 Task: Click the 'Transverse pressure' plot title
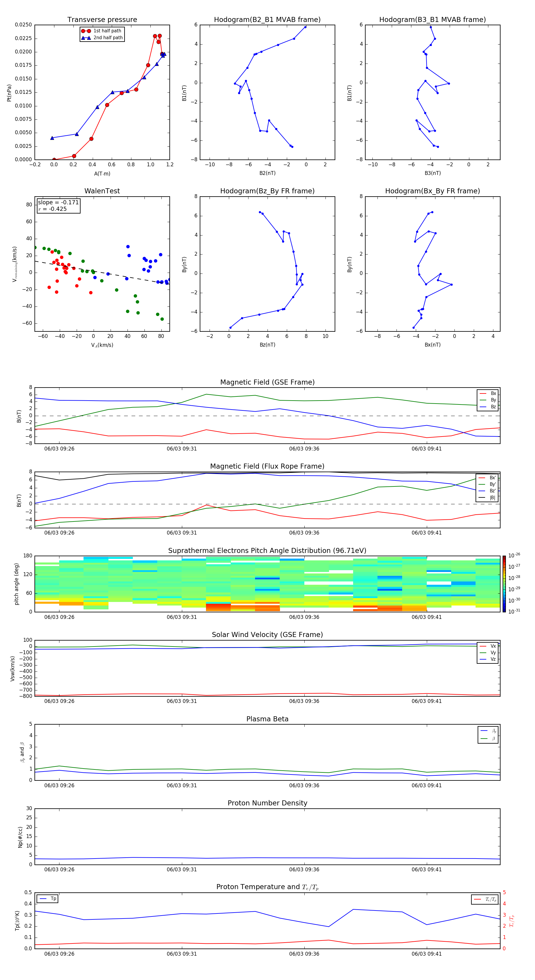point(102,20)
